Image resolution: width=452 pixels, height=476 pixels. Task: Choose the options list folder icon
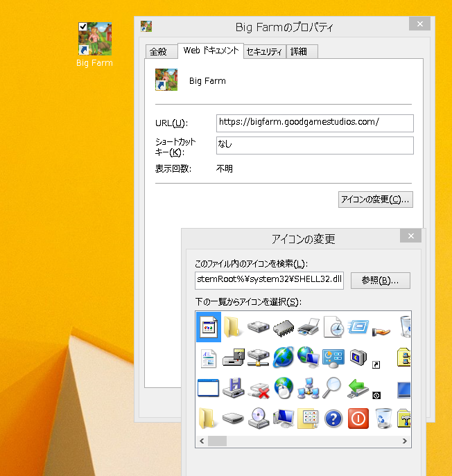(308, 419)
